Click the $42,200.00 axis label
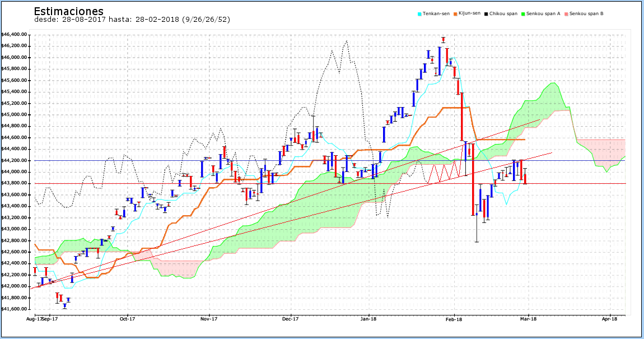Screen dimensions: 644x339 [15, 275]
